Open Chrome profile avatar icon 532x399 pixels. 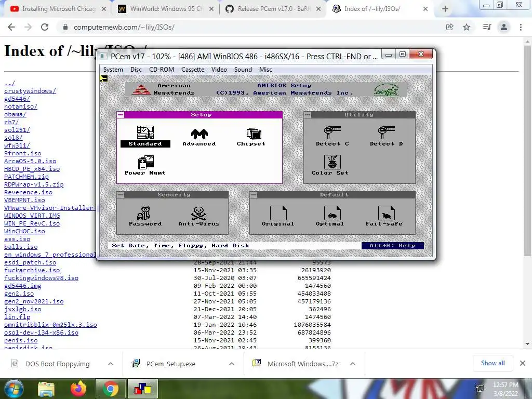click(504, 27)
